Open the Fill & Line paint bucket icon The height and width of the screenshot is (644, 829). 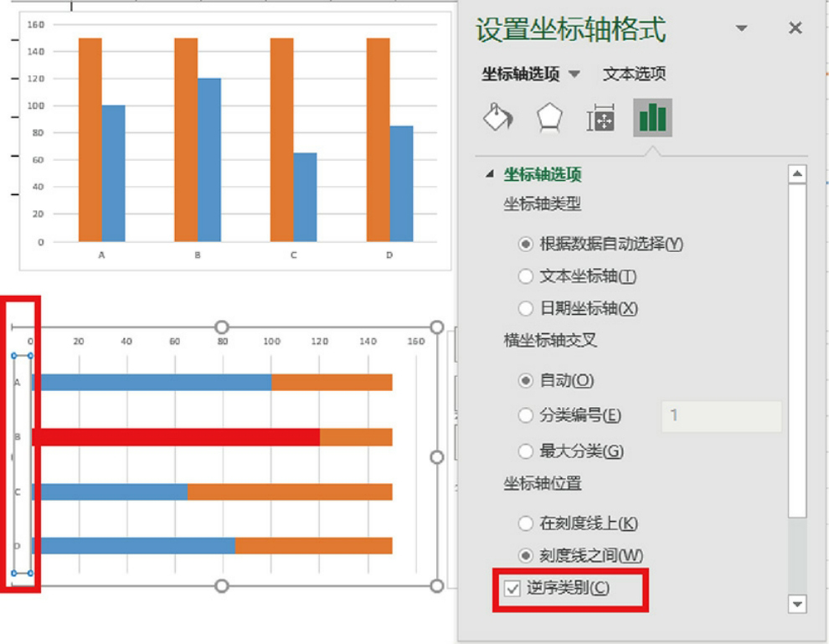498,119
